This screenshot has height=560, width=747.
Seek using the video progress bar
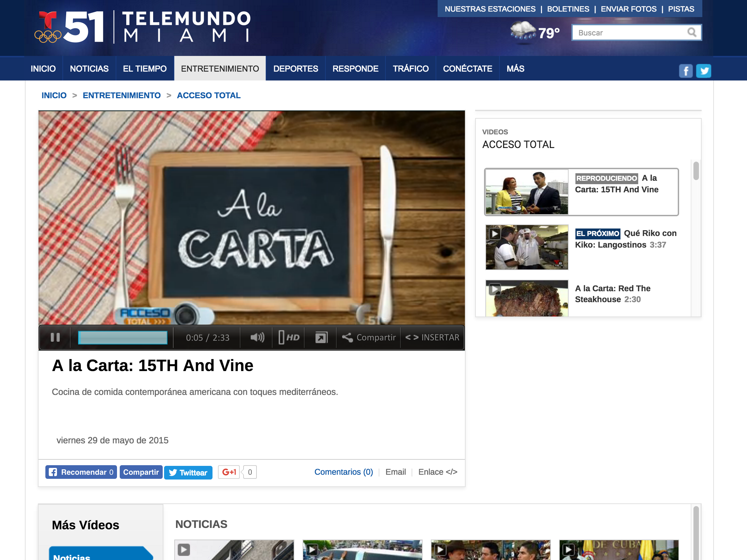point(123,337)
